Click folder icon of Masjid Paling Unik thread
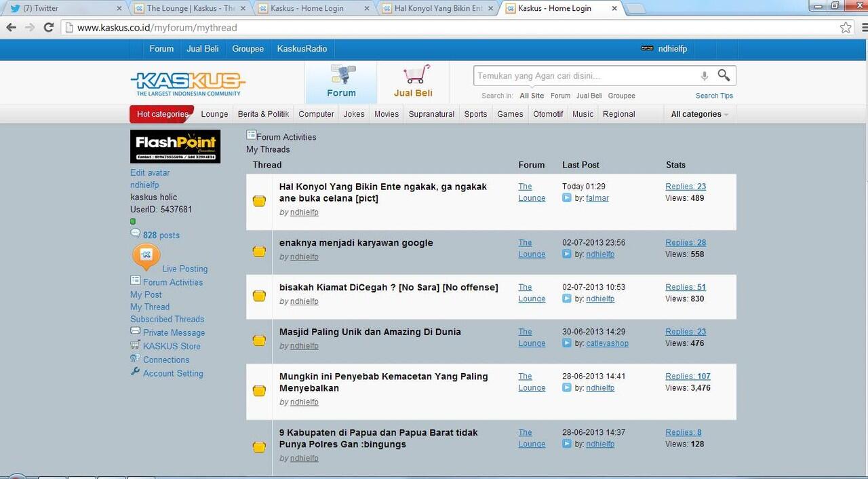The image size is (868, 479). click(x=259, y=341)
